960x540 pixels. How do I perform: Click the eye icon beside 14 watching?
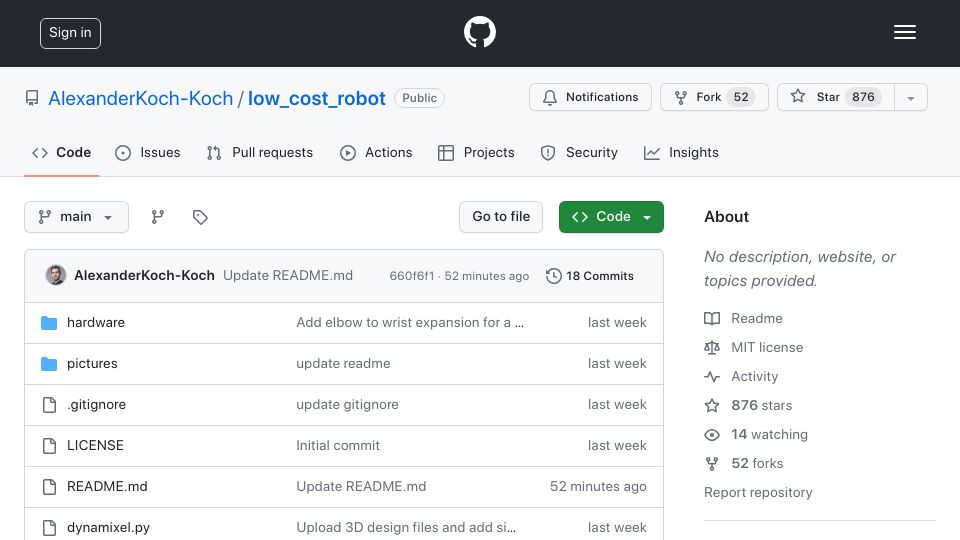pyautogui.click(x=712, y=435)
